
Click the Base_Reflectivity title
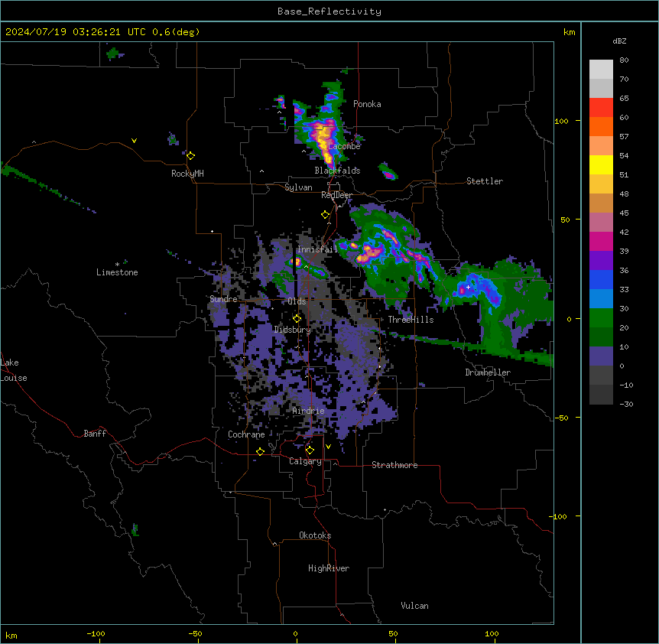pos(329,11)
